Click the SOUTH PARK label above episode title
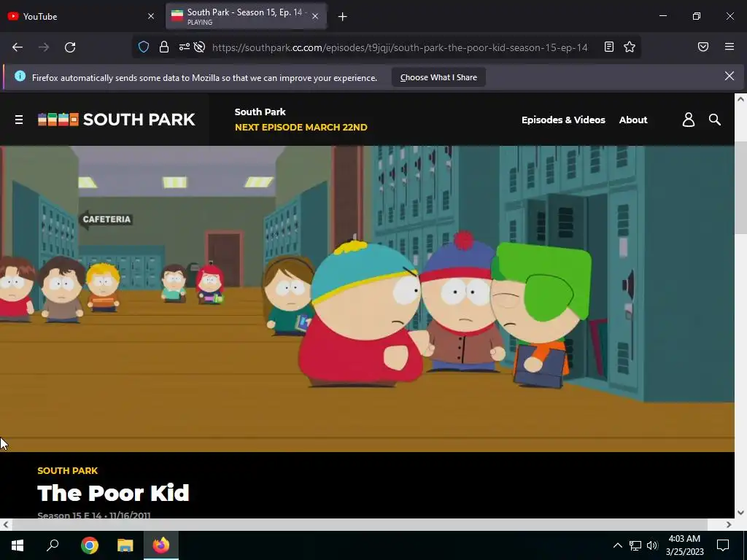Viewport: 747px width, 560px height. click(68, 470)
